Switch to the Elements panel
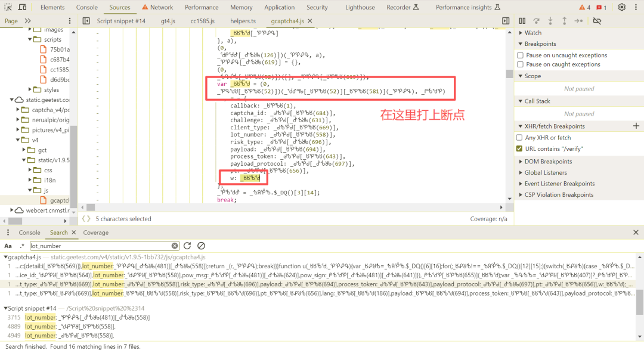The image size is (644, 350). 52,7
